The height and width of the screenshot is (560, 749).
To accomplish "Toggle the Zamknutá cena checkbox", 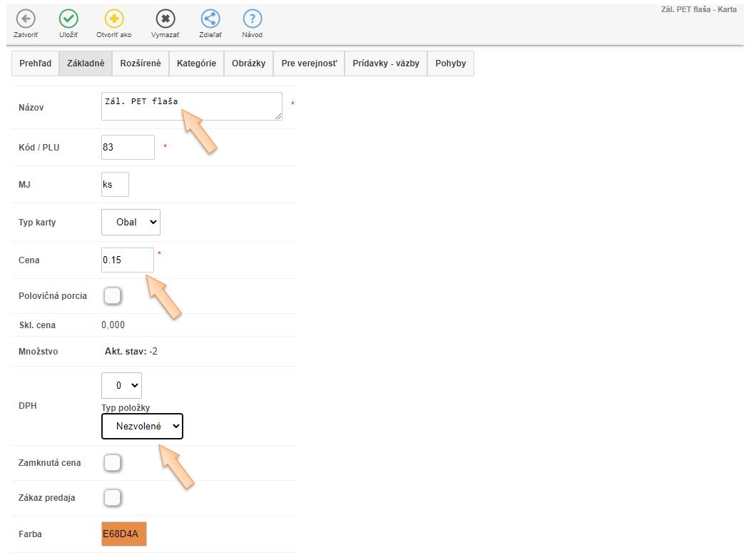I will (x=113, y=463).
